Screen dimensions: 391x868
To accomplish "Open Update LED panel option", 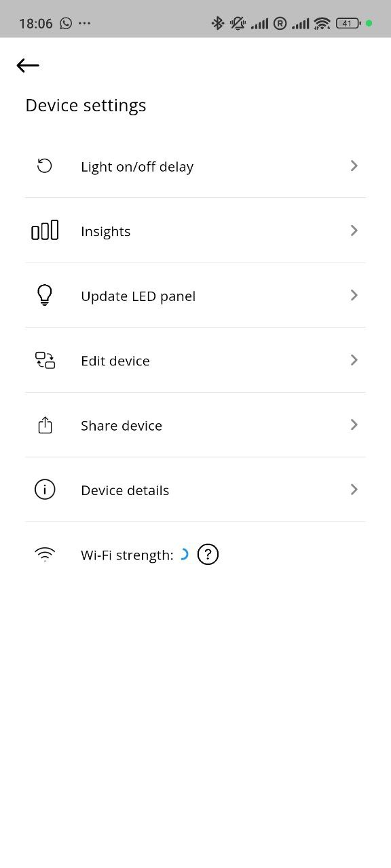I will (x=195, y=296).
